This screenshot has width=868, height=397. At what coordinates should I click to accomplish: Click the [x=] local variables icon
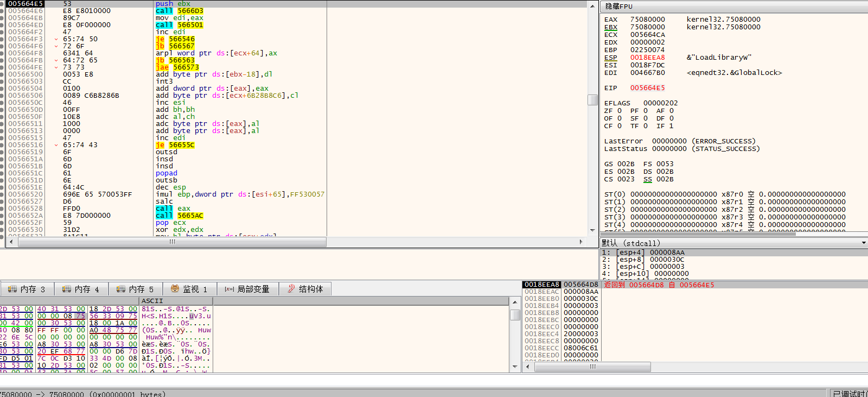tap(229, 289)
